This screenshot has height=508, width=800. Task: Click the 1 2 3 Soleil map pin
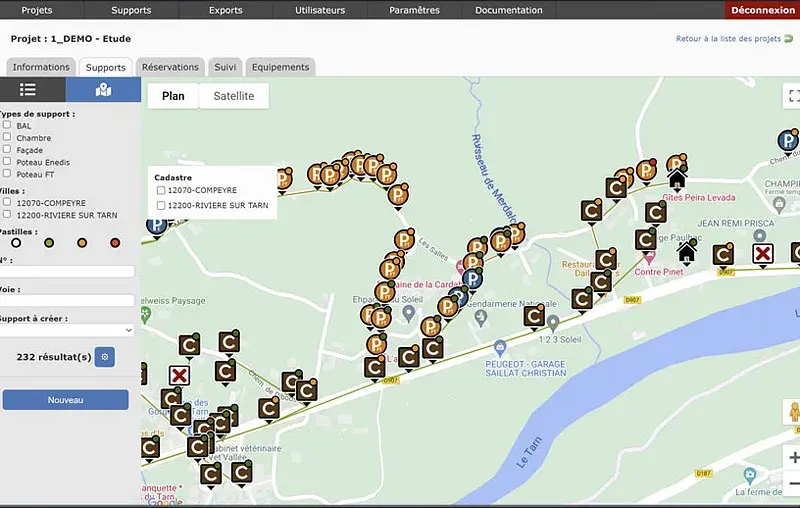pos(553,323)
